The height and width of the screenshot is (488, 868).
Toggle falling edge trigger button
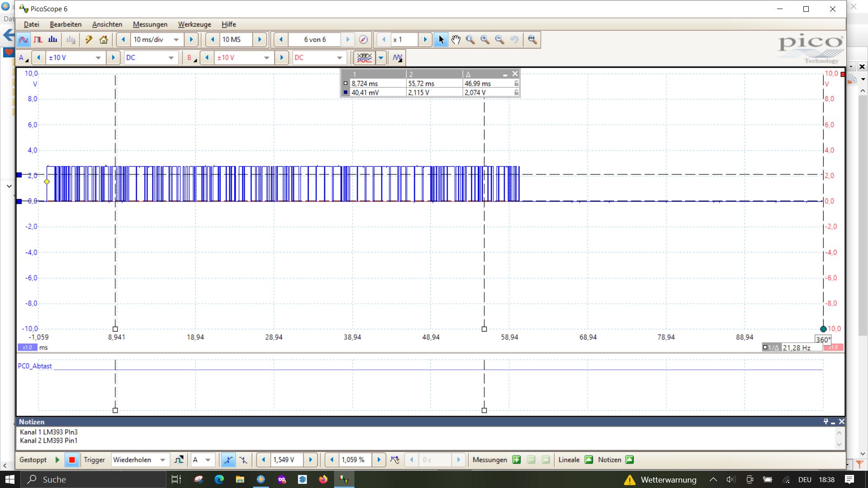point(243,460)
